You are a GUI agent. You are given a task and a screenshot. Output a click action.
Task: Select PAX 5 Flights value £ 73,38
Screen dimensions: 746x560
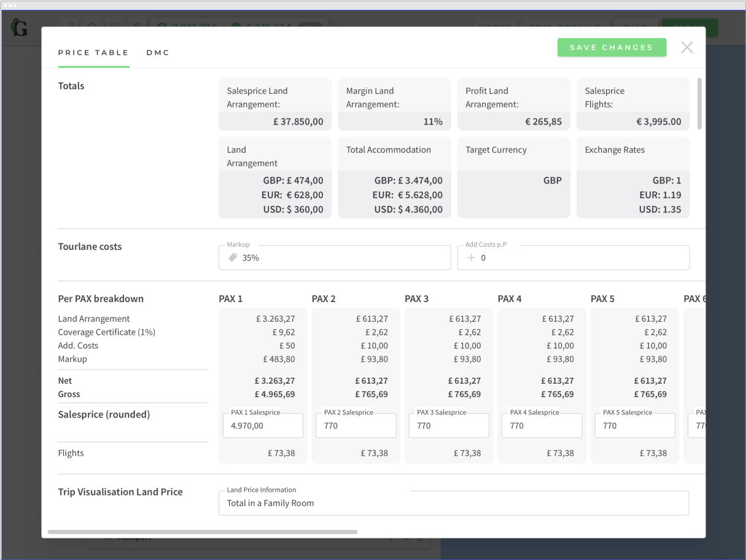coord(653,453)
